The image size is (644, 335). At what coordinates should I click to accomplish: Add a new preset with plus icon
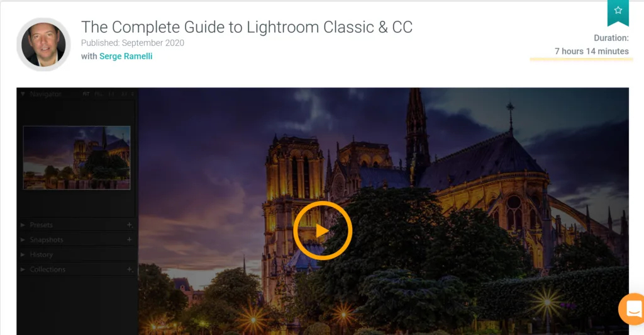click(130, 225)
